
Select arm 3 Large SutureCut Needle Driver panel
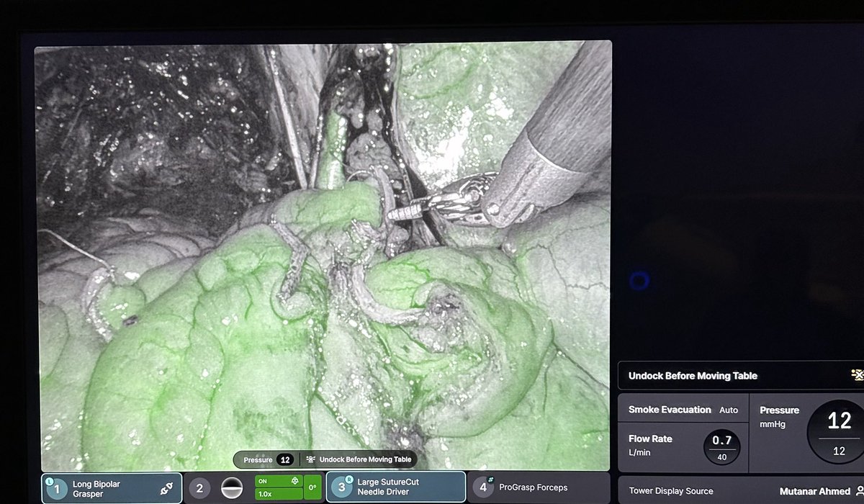pos(396,487)
